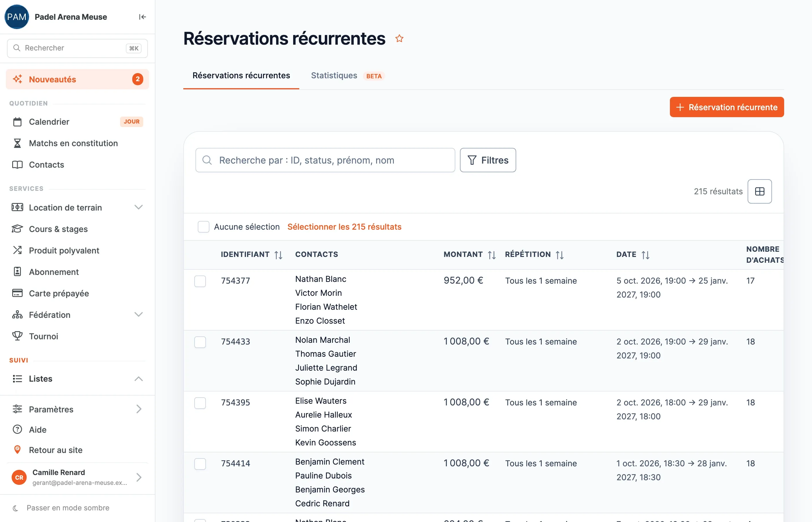Check the row for reservation 754414
This screenshot has width=812, height=522.
tap(200, 464)
